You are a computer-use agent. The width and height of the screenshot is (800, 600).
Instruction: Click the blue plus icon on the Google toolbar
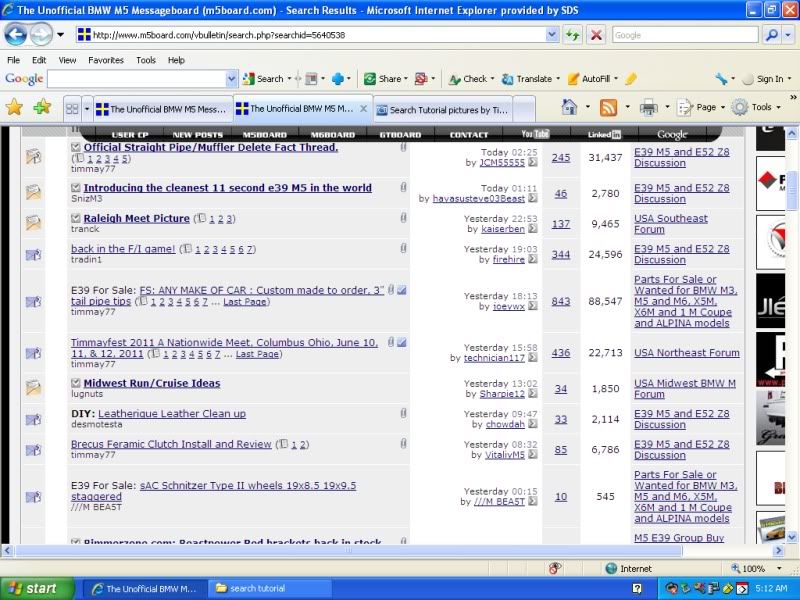pos(338,79)
